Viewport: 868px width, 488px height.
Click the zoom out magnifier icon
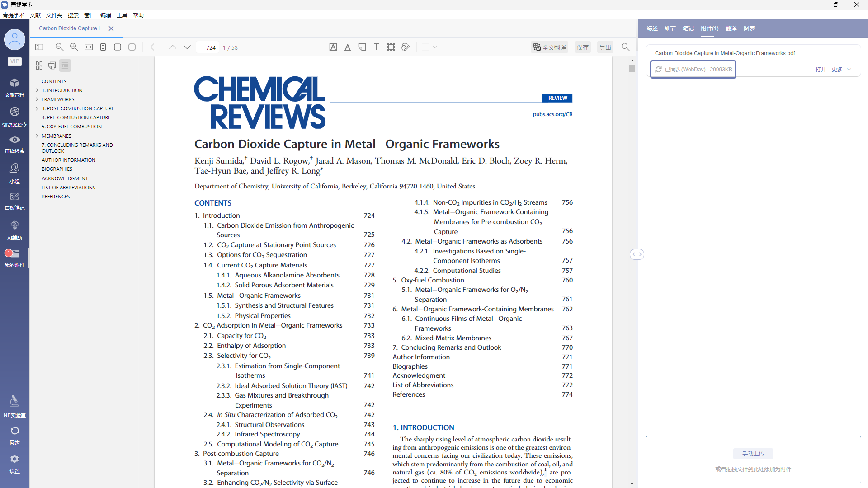(x=59, y=47)
